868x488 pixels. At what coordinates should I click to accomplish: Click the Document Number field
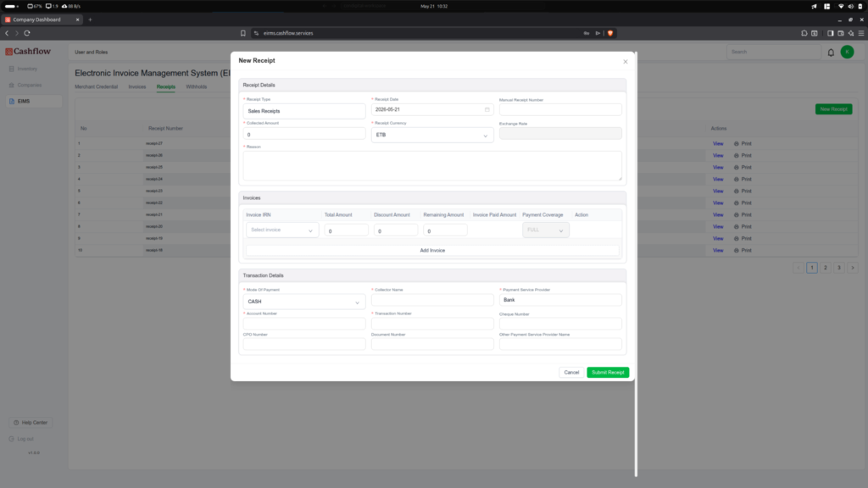pos(432,344)
